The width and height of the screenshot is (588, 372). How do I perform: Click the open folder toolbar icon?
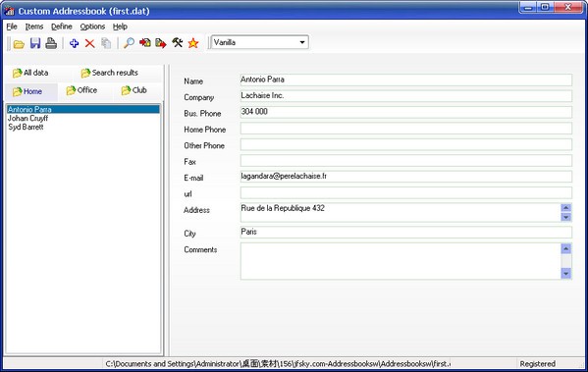coord(19,43)
